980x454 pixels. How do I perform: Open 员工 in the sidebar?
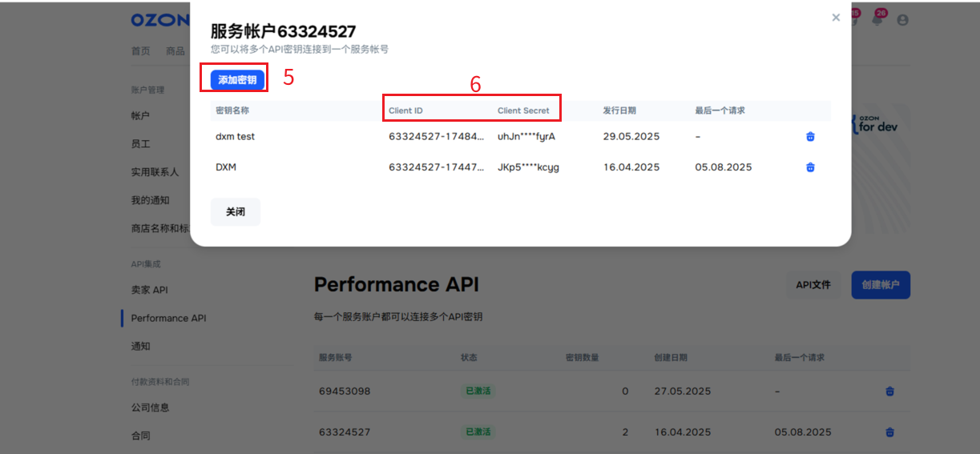click(140, 144)
